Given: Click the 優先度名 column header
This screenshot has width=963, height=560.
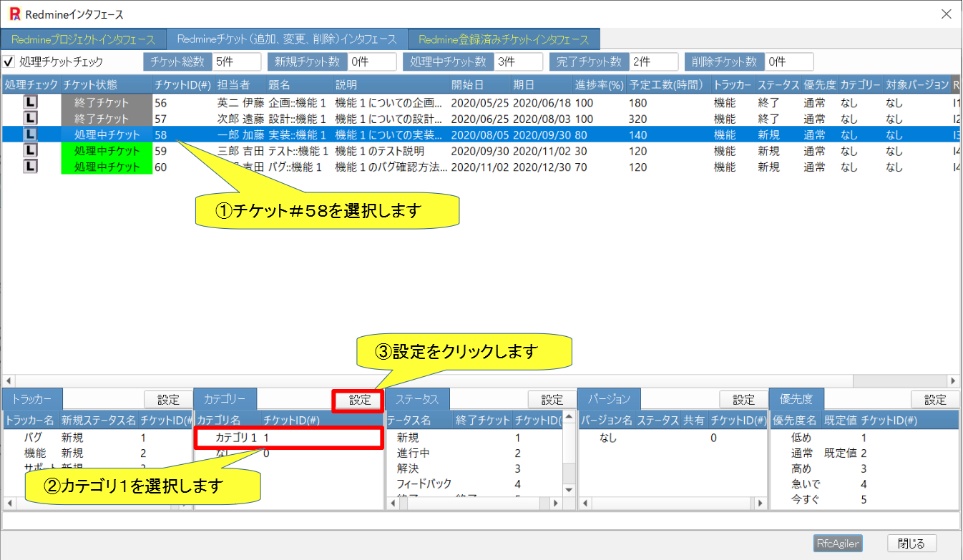Looking at the screenshot, I should coord(795,420).
